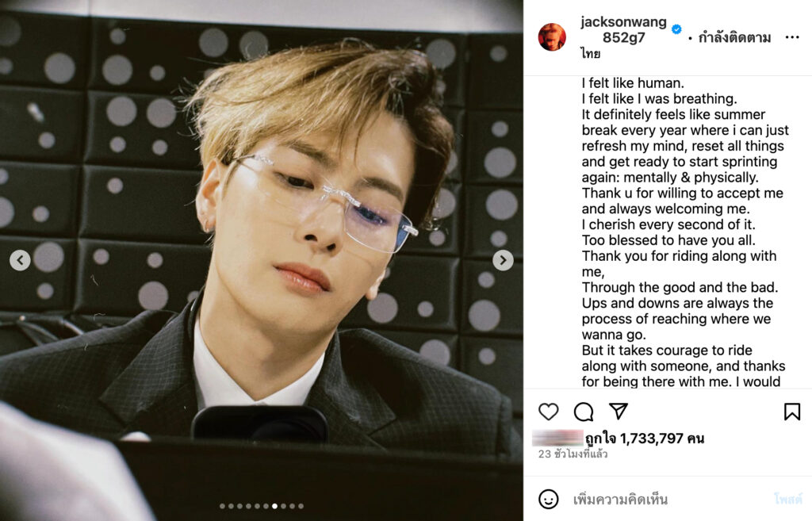Like the post with heart icon
Viewport: 812px width, 521px height.
pyautogui.click(x=549, y=412)
